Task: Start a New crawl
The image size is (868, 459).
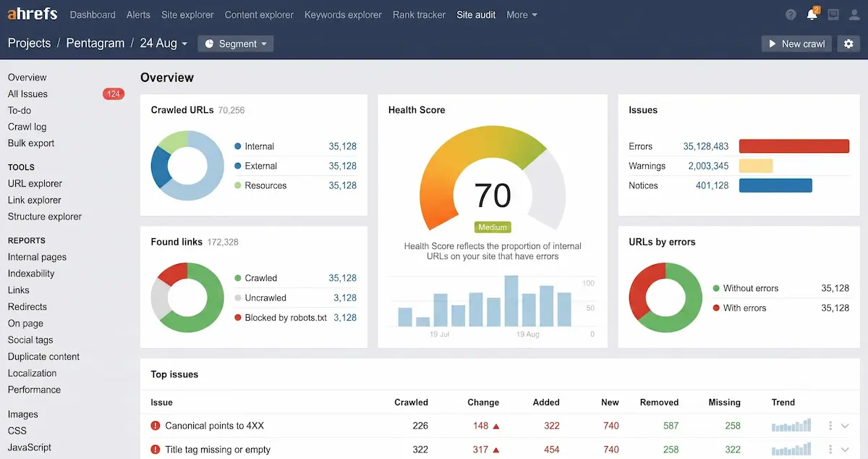Action: [796, 43]
